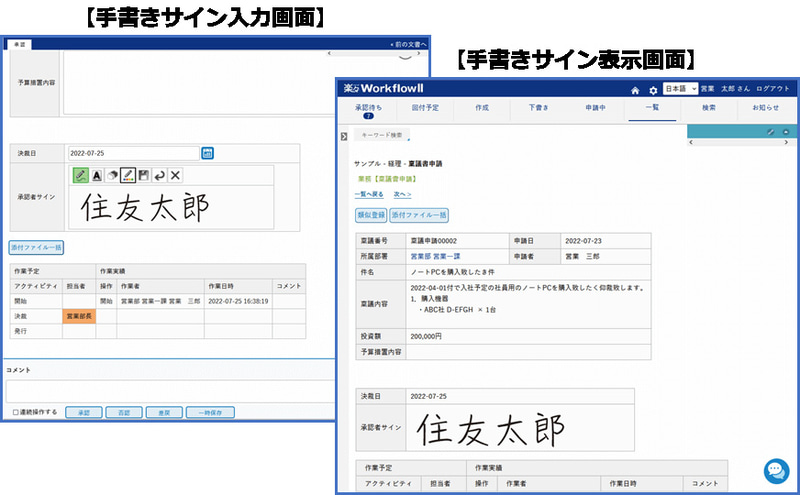Screen dimensions: 800x495
Task: Click the 否認 reject button
Action: [x=124, y=412]
